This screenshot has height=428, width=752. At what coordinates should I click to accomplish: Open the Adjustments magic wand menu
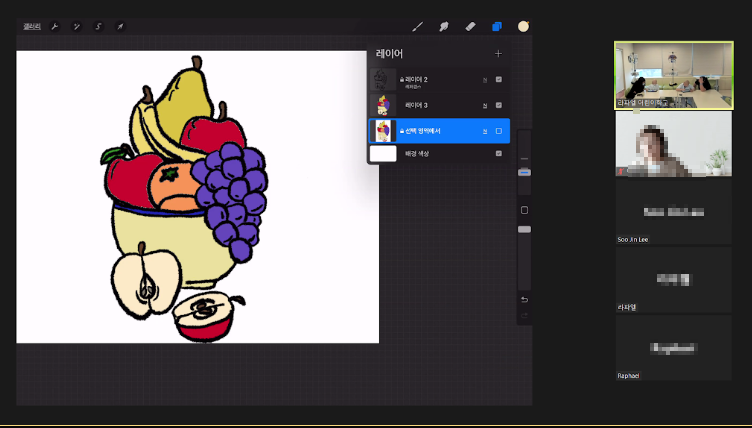point(77,26)
